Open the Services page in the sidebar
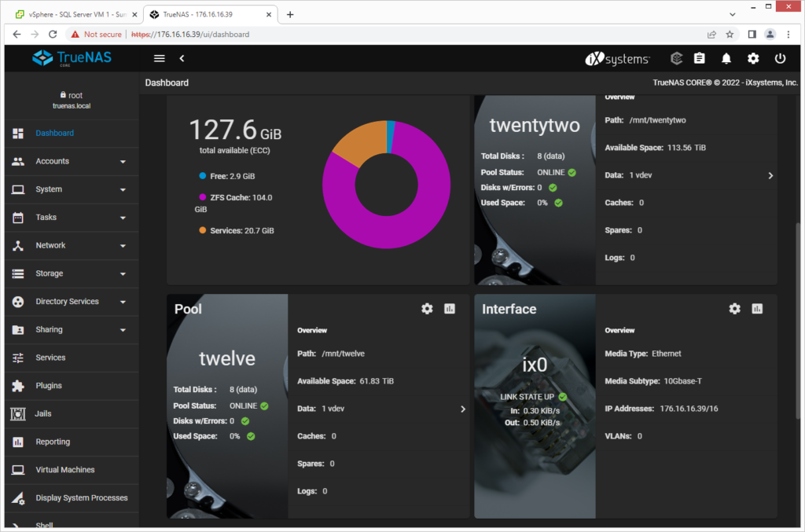Viewport: 805px width, 532px height. 50,358
